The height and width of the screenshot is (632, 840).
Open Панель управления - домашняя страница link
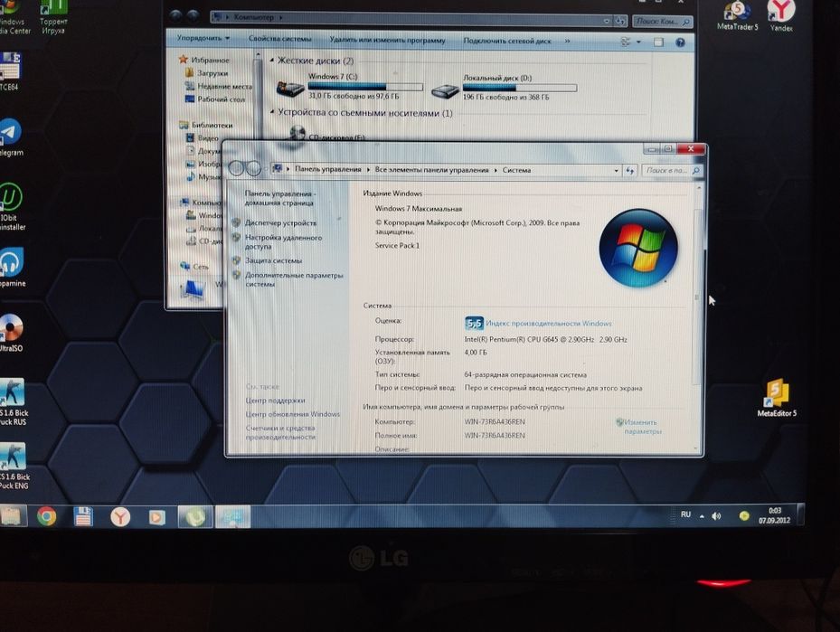(x=279, y=198)
